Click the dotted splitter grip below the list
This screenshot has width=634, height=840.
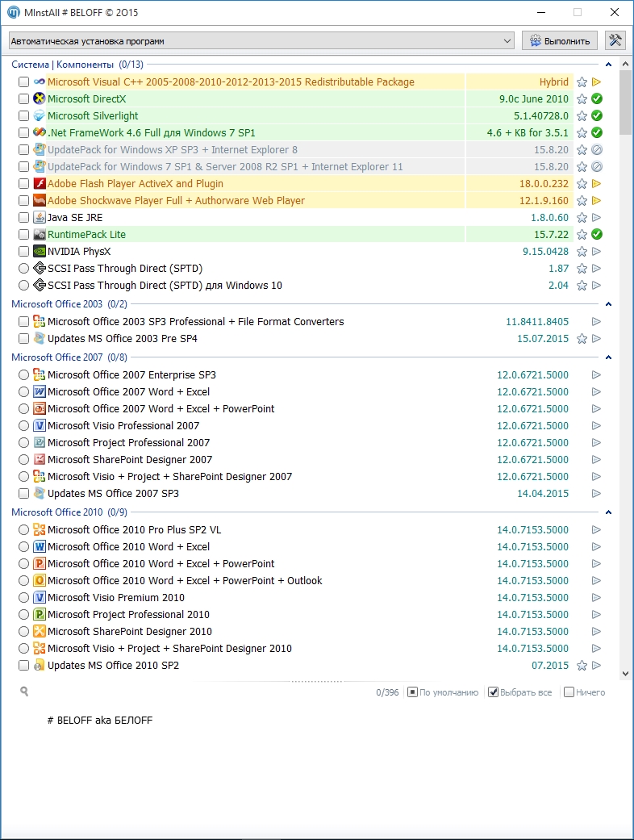pos(317,682)
